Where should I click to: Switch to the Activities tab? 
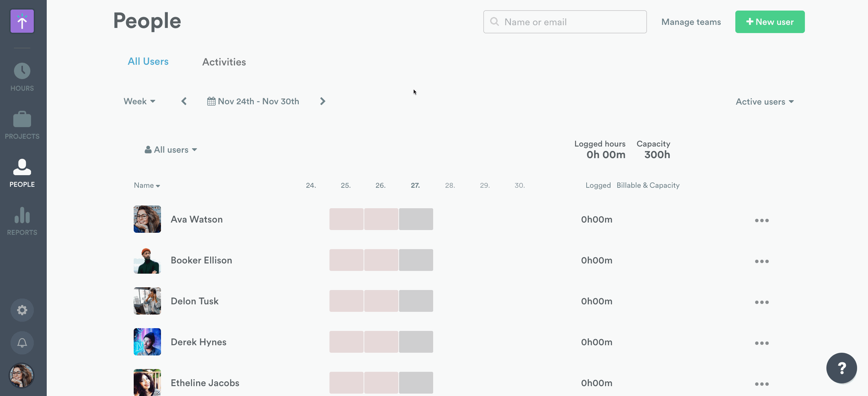tap(224, 62)
